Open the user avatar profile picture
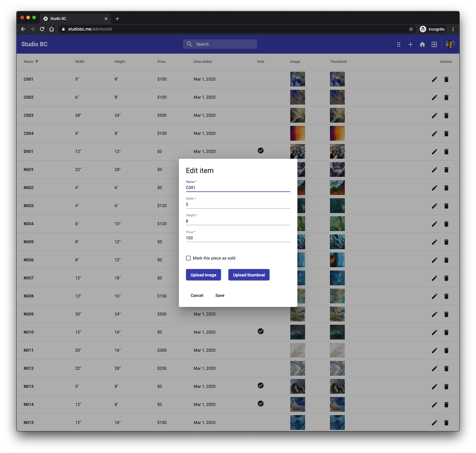 pos(450,44)
